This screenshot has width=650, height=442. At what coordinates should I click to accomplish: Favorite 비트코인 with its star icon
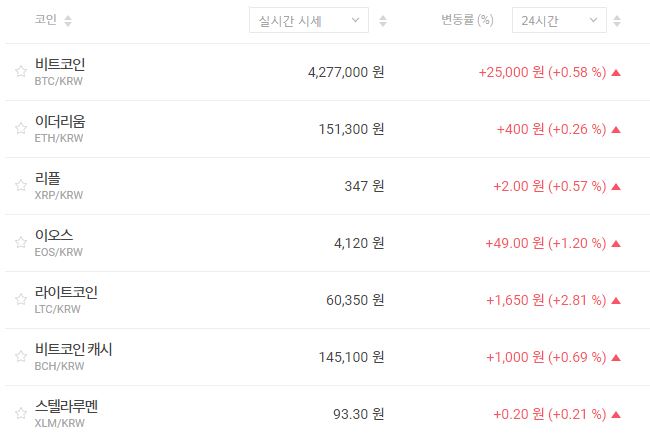click(20, 71)
